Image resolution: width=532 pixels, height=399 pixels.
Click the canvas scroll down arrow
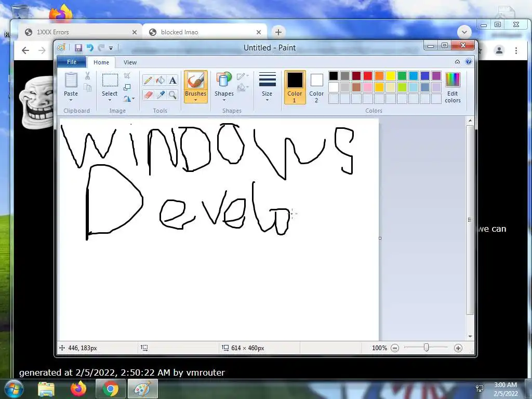tap(470, 336)
